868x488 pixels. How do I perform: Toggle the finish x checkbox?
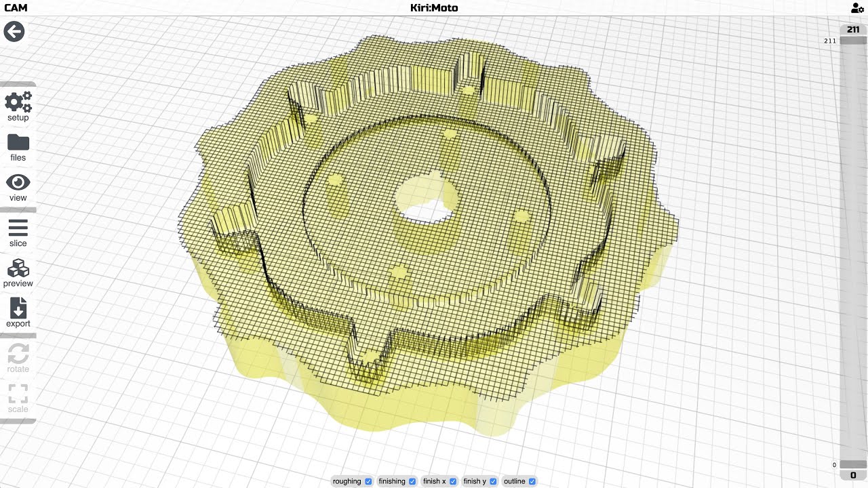tap(453, 481)
